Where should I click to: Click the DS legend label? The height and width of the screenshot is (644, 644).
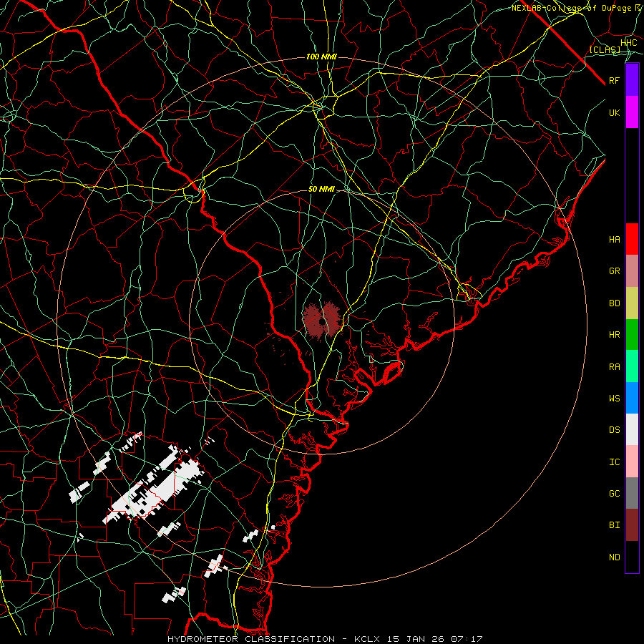click(614, 430)
